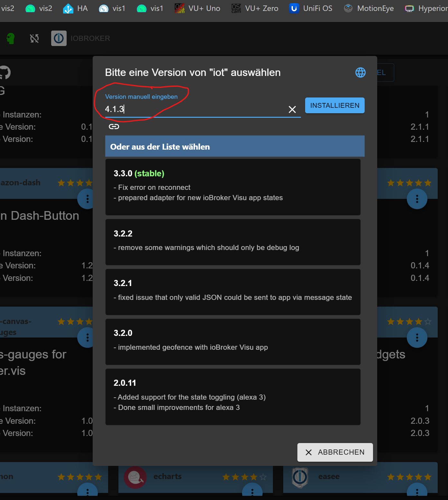Click the manual version input field
448x500 pixels.
(193, 109)
